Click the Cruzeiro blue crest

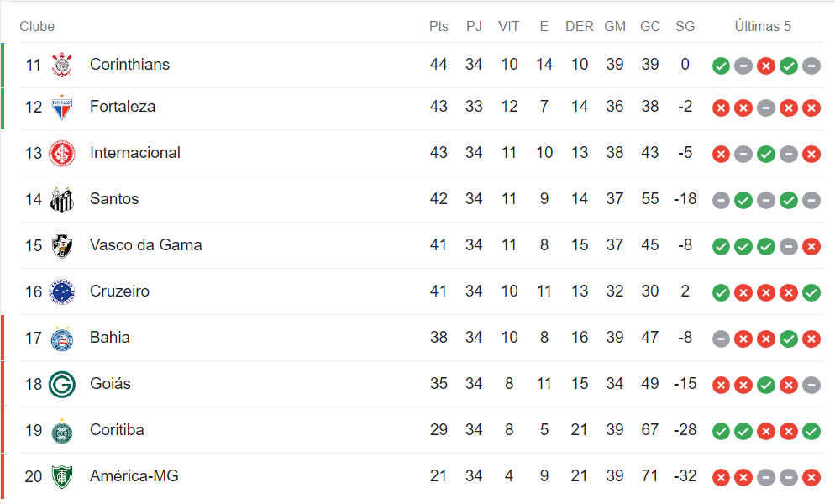coord(62,292)
